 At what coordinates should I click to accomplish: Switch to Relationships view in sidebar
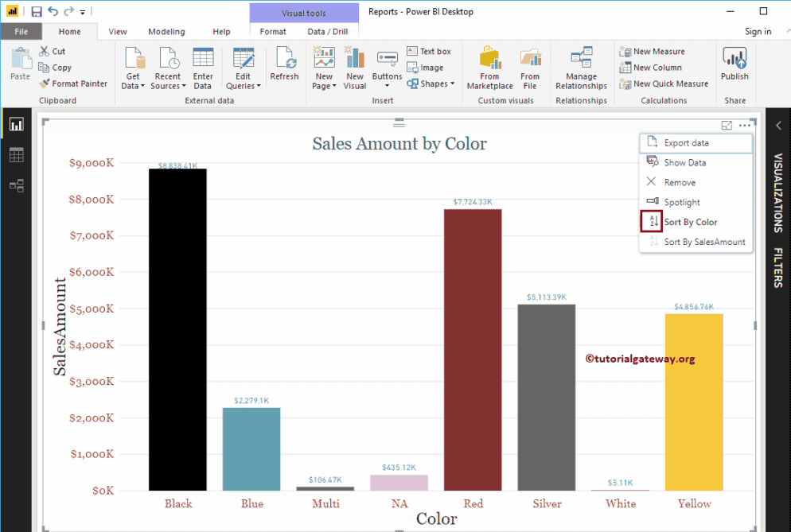(x=16, y=185)
